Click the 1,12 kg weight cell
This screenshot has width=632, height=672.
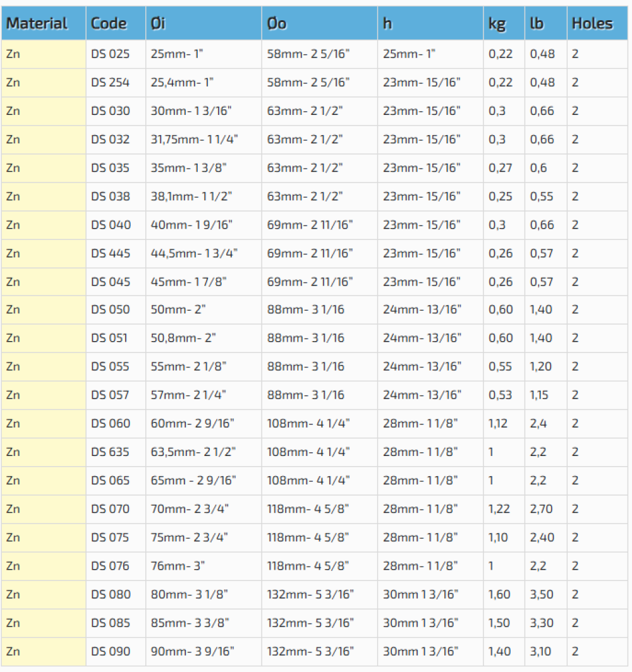coord(498,424)
